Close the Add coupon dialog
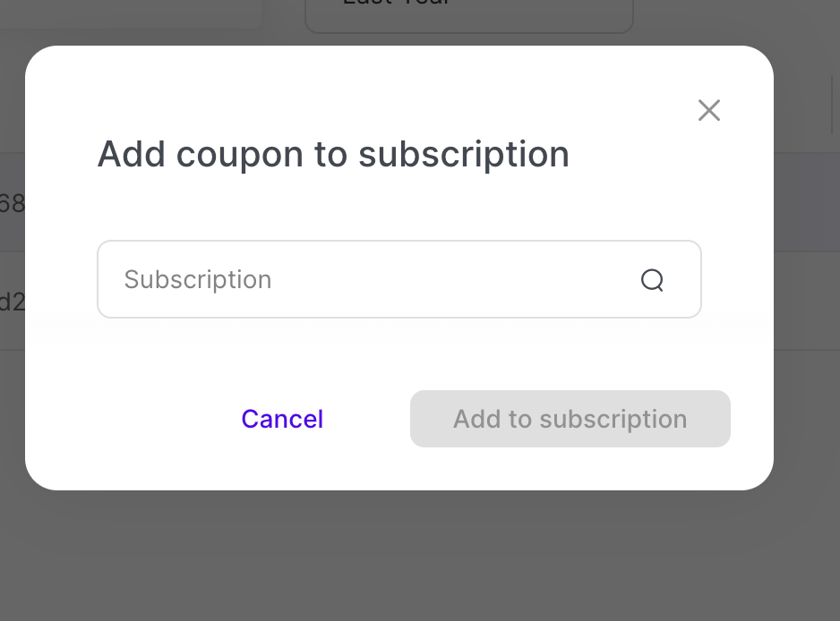840x621 pixels. click(x=709, y=110)
